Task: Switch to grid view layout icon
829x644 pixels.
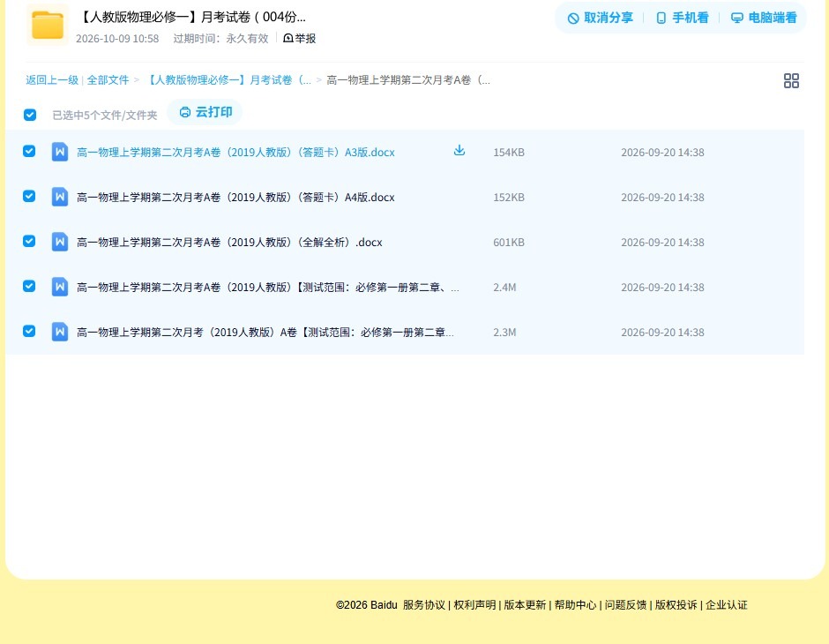Action: tap(791, 80)
